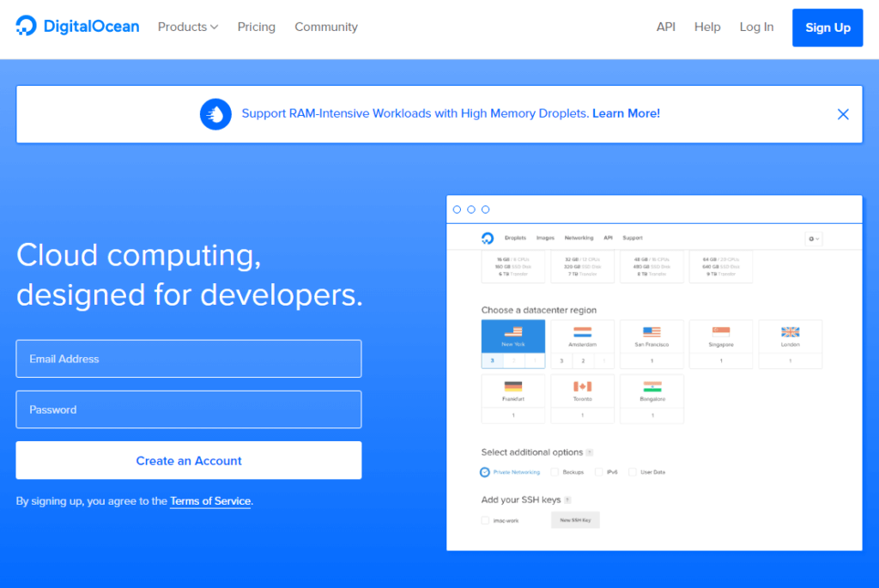This screenshot has height=588, width=879.
Task: Click the New SSH Key button
Action: [x=575, y=520]
